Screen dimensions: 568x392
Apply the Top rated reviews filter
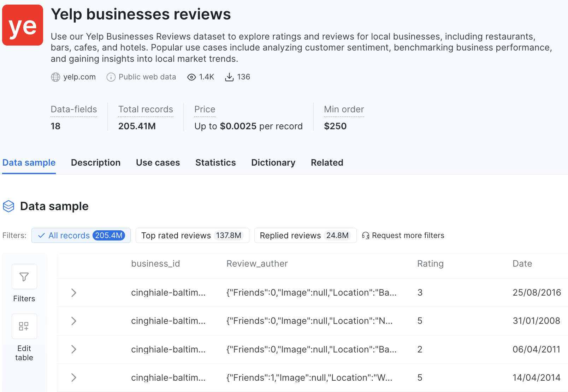click(193, 236)
